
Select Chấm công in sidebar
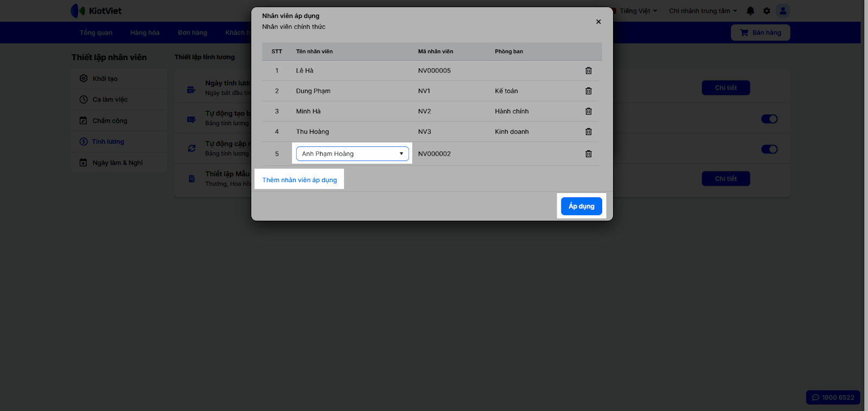point(119,120)
